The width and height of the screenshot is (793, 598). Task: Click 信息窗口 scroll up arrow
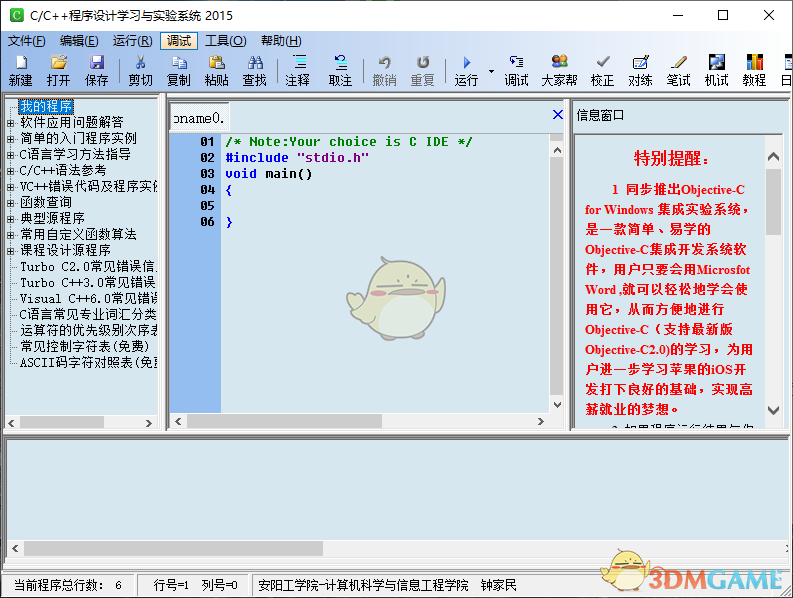pyautogui.click(x=773, y=156)
